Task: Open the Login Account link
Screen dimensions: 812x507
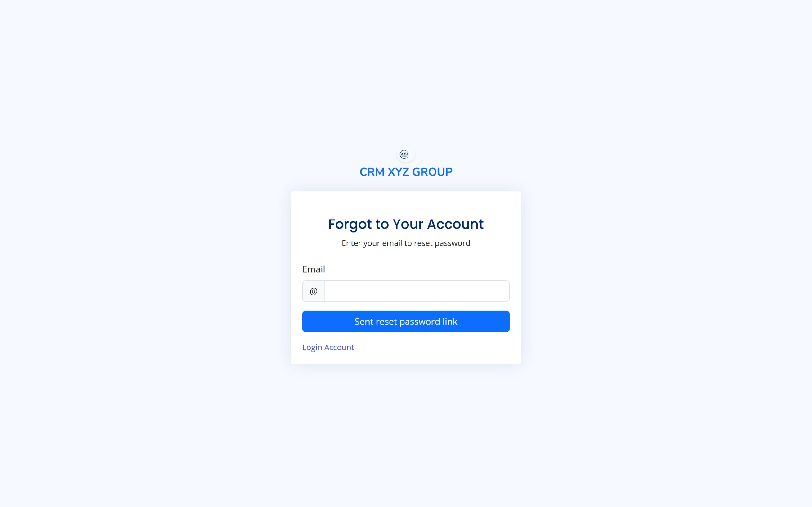Action: 328,347
